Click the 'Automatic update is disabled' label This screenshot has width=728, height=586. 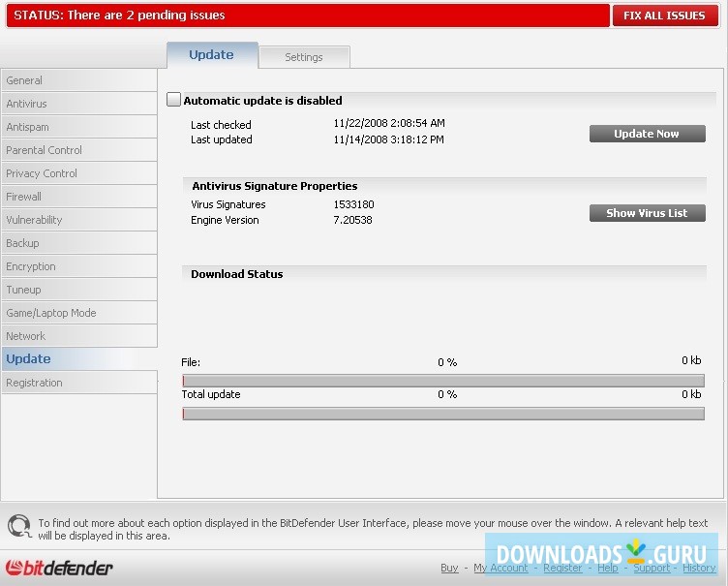tap(262, 101)
